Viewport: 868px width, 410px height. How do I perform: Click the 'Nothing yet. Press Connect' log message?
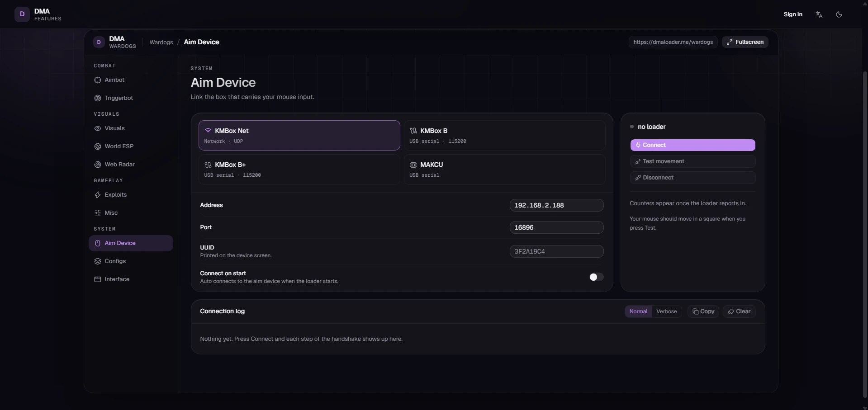pyautogui.click(x=301, y=339)
